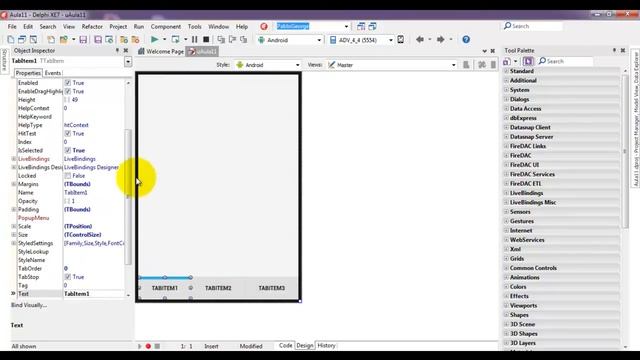Expand the StyledSettings property

tap(14, 243)
